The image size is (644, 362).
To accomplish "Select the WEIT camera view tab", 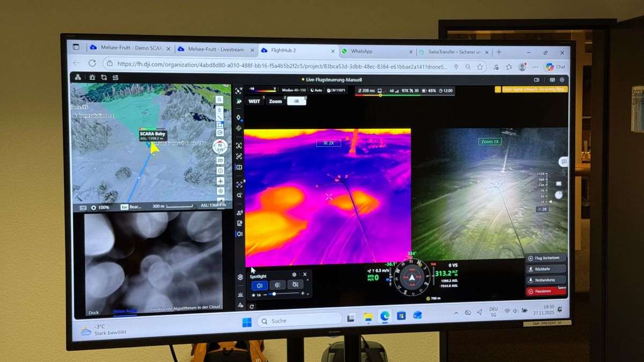I will coord(254,101).
